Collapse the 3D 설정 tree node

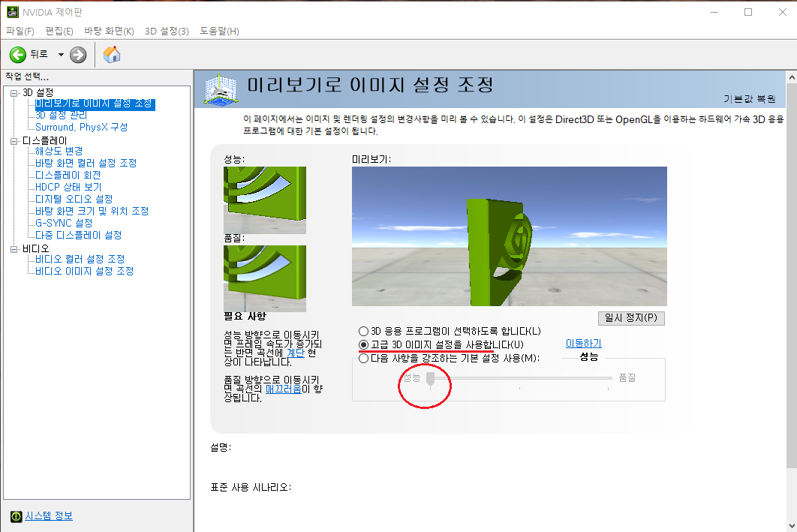pos(14,93)
